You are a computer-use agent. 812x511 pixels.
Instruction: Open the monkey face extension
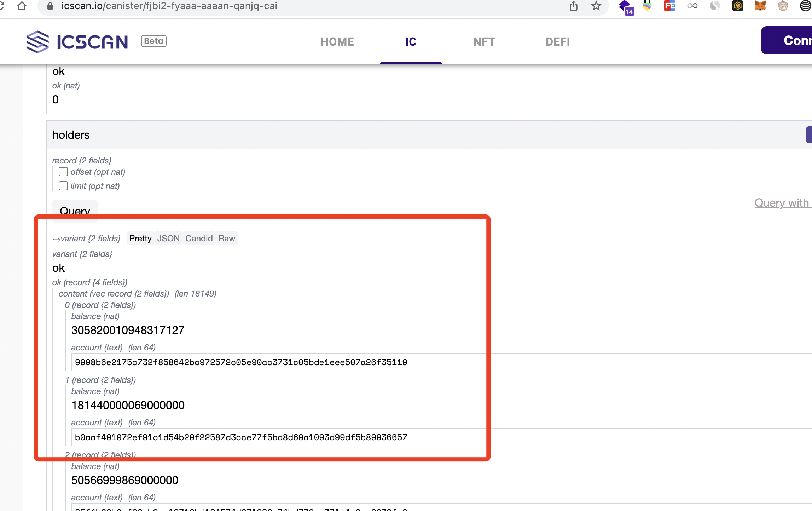tap(783, 6)
